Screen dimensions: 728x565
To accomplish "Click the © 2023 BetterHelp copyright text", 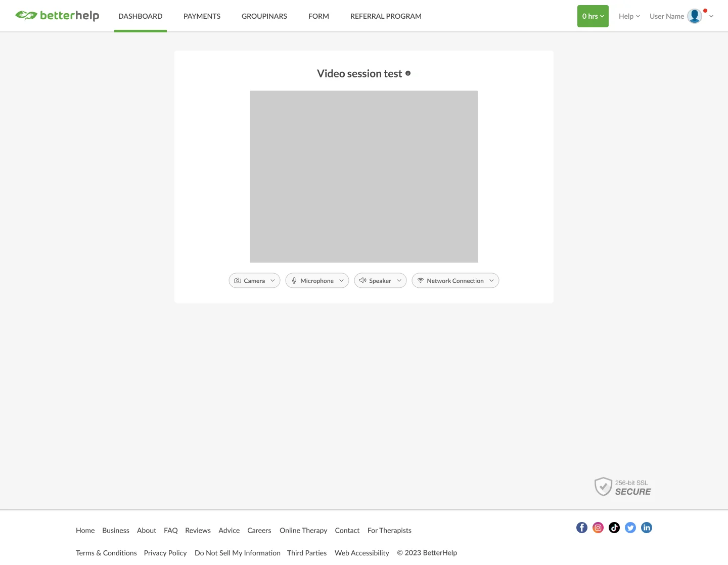I will point(427,553).
